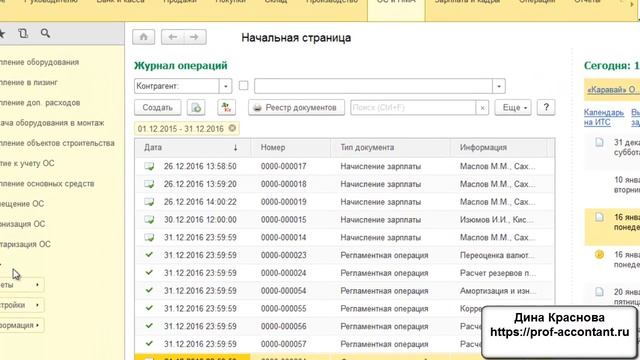Click green check of row 0000-000054
This screenshot has height=360, width=640.
point(149,290)
